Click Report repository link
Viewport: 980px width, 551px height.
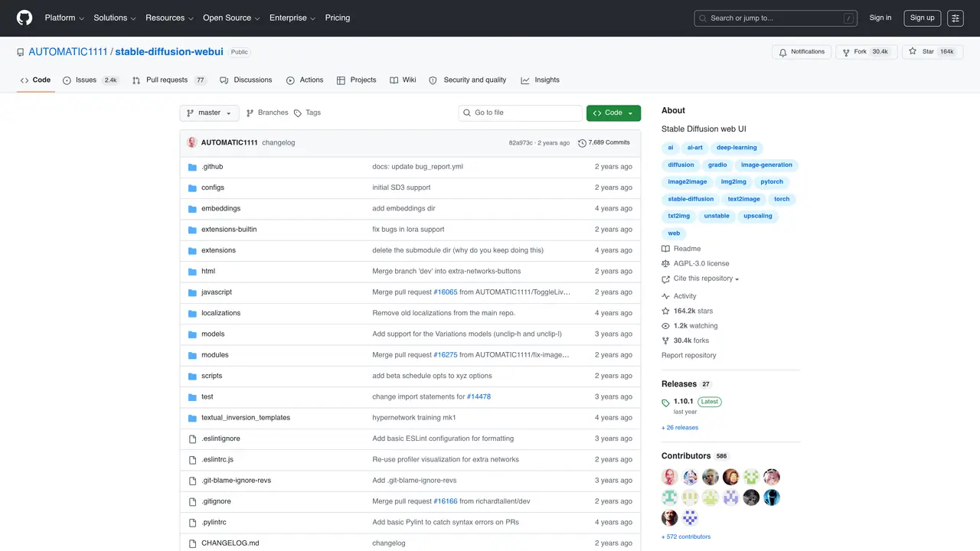(x=689, y=356)
